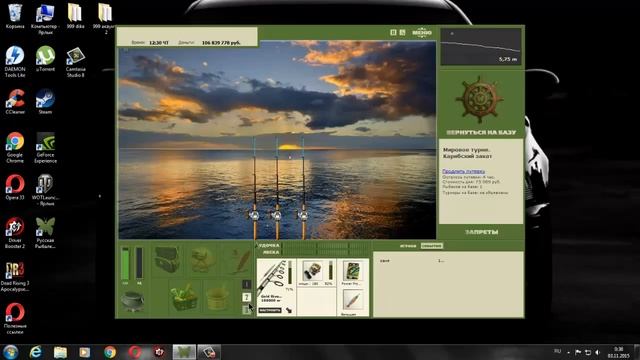Open the wooden bucket keepnet icon
Viewport: 640px width, 360px height.
pyautogui.click(x=218, y=298)
